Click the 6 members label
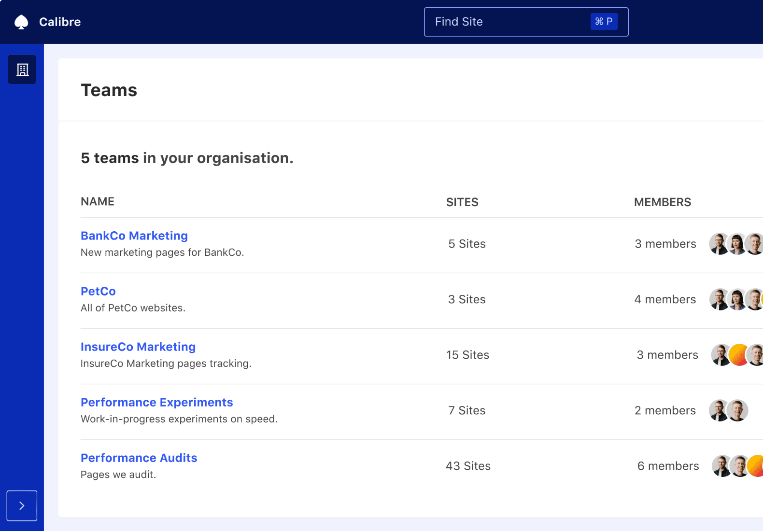This screenshot has height=532, width=763. (668, 466)
